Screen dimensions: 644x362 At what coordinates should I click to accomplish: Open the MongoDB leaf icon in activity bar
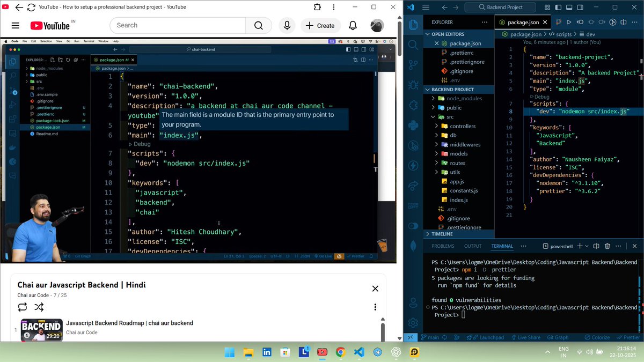point(413,246)
